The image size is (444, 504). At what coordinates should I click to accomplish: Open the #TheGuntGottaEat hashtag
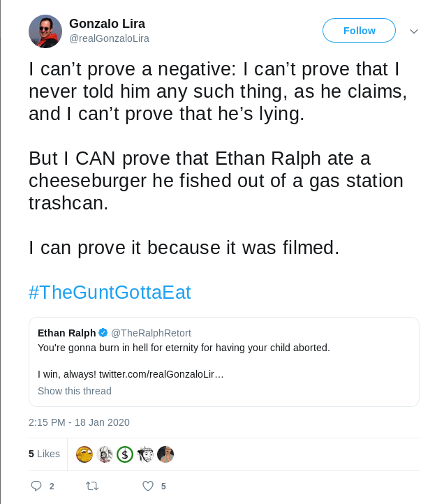coord(110,292)
